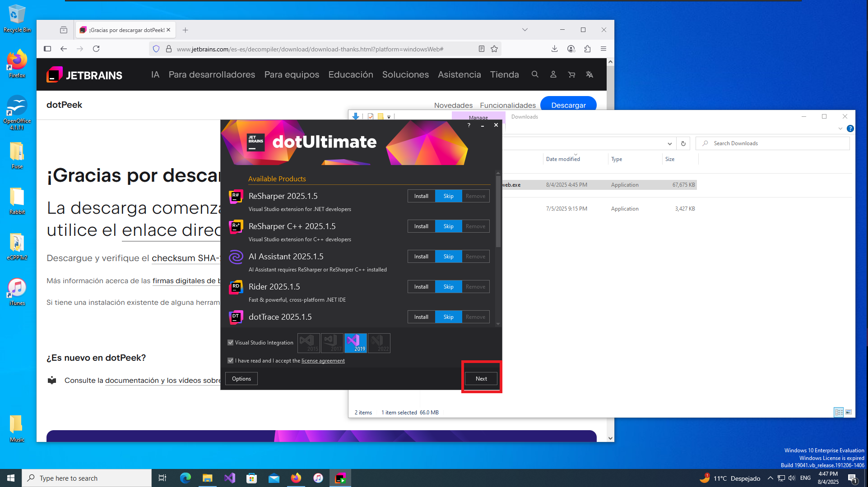Click Search Downloads field in Explorer
Screen dimensions: 868x487
click(x=773, y=143)
